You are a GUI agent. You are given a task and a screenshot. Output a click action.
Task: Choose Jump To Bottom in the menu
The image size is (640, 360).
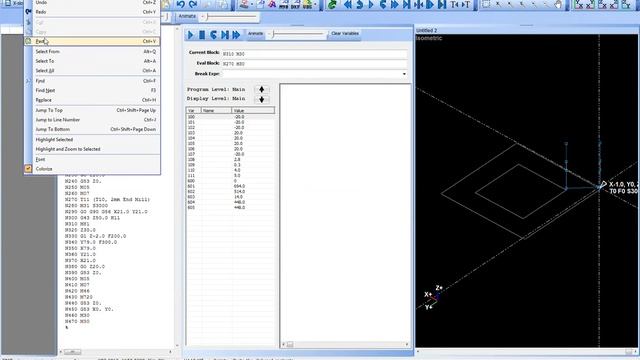pyautogui.click(x=91, y=129)
